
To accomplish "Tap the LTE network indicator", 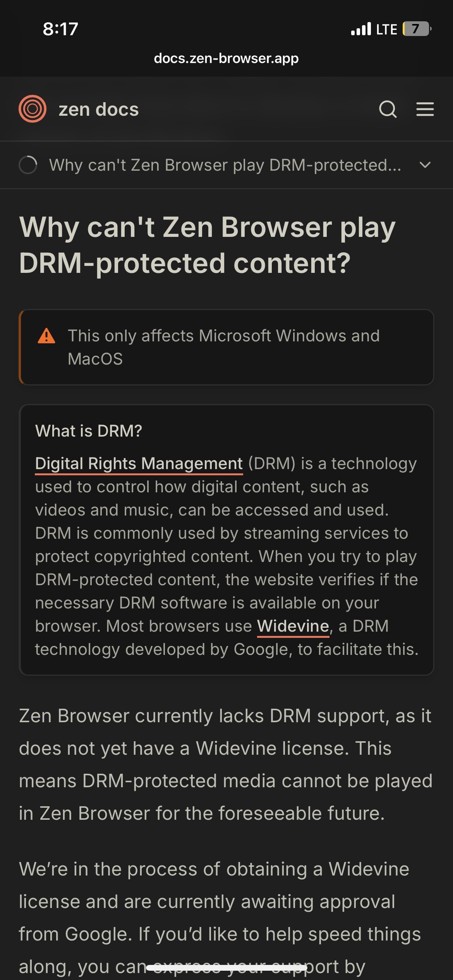I will (x=386, y=29).
